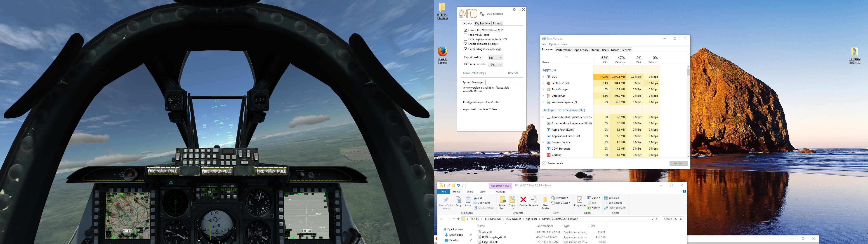The width and height of the screenshot is (868, 244).
Task: Click Fewer details in Task Manager
Action: pos(553,163)
